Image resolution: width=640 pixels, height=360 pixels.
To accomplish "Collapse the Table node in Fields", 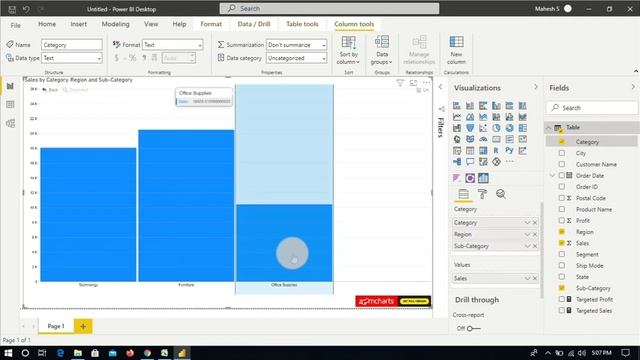I will (x=549, y=128).
